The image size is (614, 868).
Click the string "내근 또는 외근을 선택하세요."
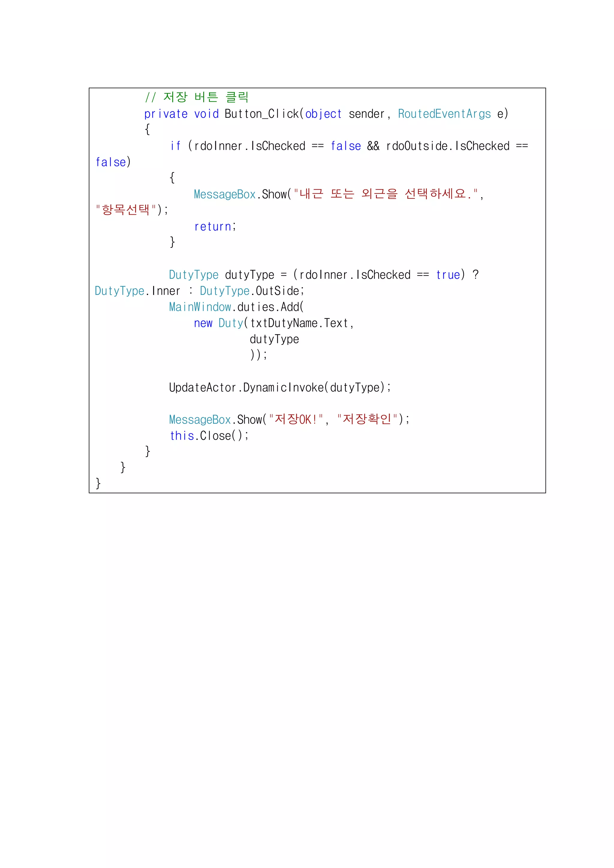[386, 194]
